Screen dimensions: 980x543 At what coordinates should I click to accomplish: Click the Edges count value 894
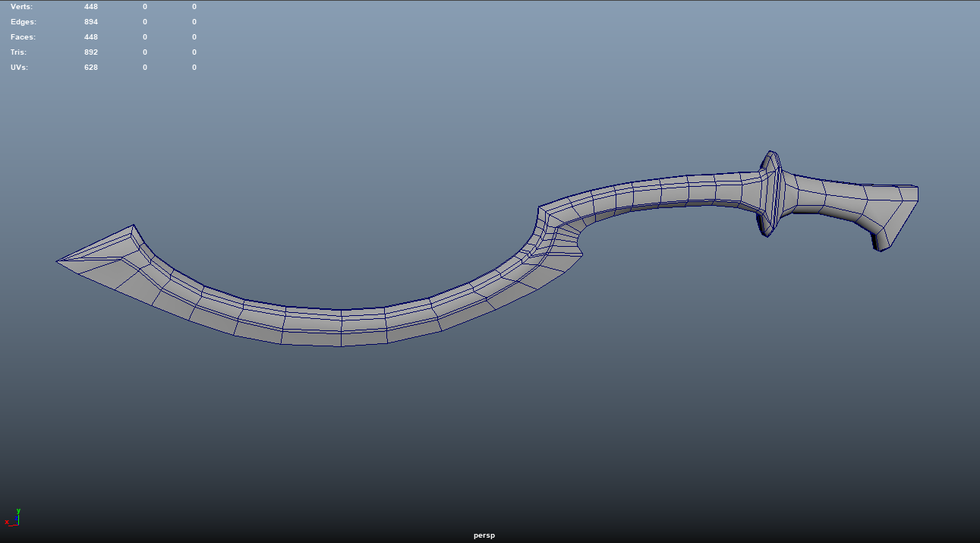click(x=91, y=21)
